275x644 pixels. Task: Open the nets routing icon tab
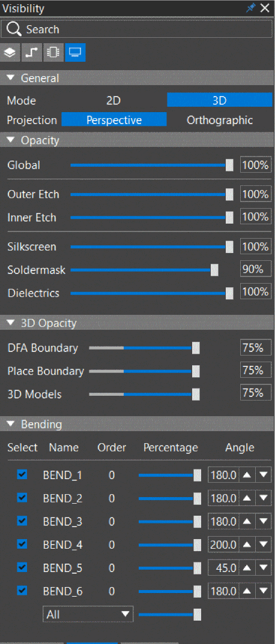coord(32,53)
